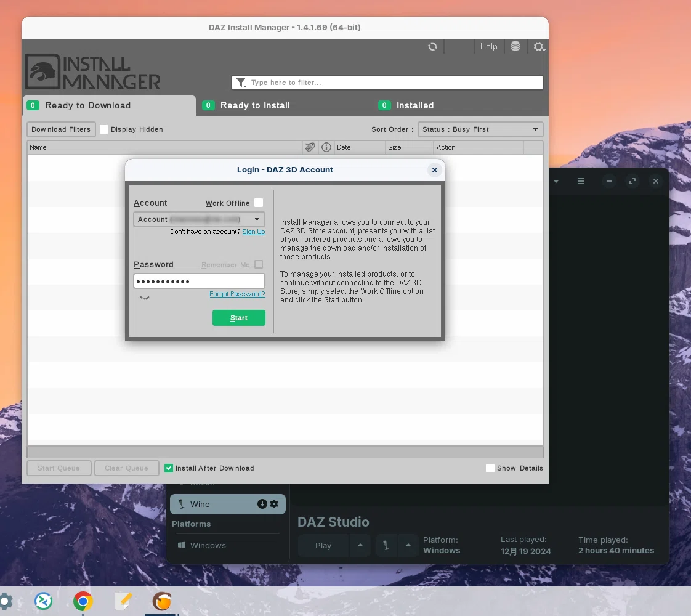Click the wine glass button beside Play
The image size is (691, 616).
pyautogui.click(x=386, y=546)
